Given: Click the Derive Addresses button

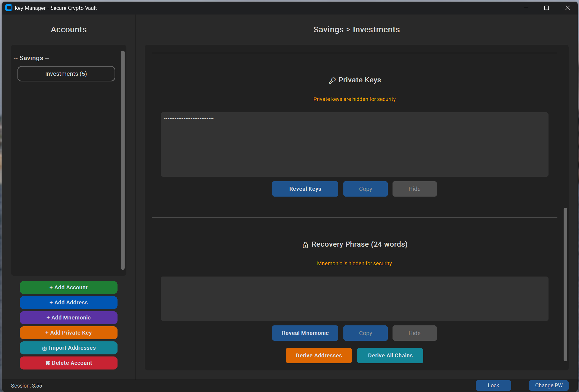Looking at the screenshot, I should (319, 356).
